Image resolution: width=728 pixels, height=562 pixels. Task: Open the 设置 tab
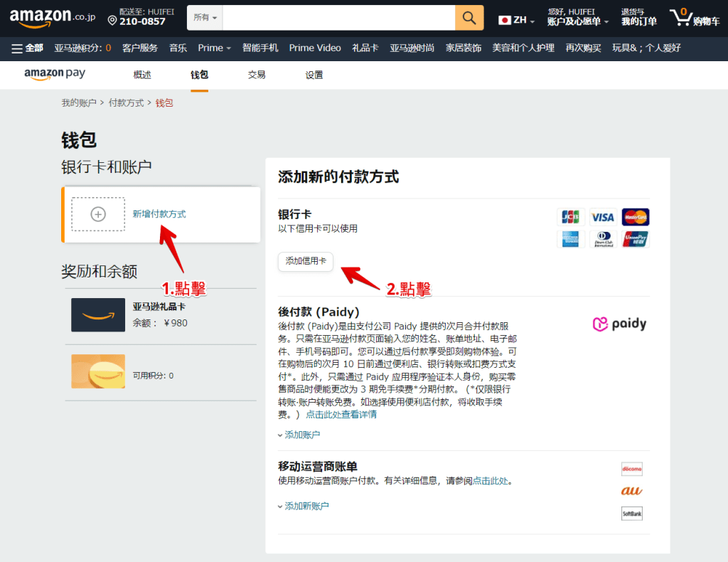coord(314,75)
